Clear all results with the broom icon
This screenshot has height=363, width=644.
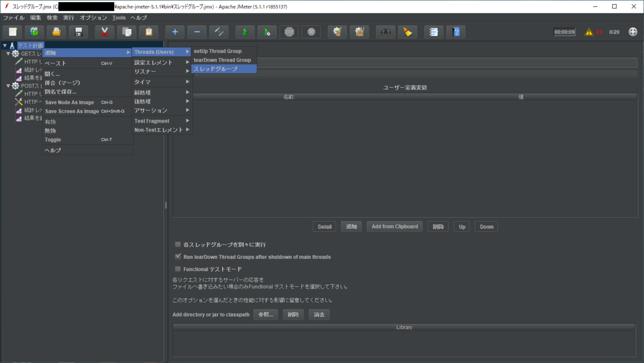point(359,32)
